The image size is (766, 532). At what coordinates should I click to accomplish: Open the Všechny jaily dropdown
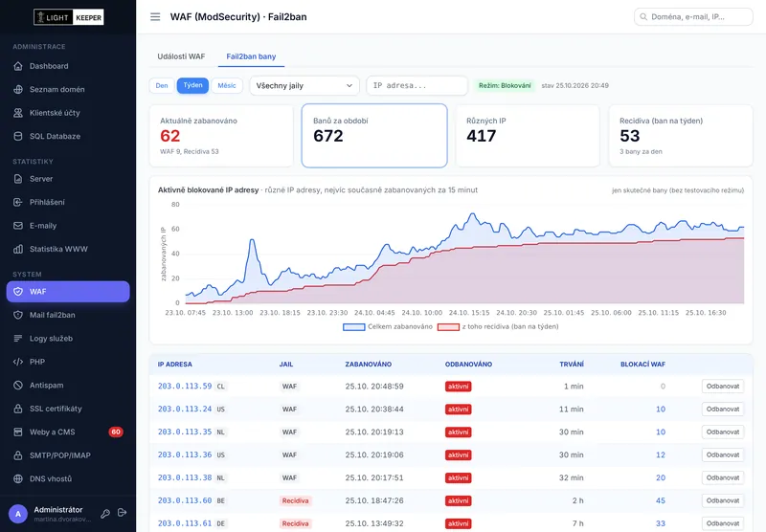pyautogui.click(x=304, y=85)
